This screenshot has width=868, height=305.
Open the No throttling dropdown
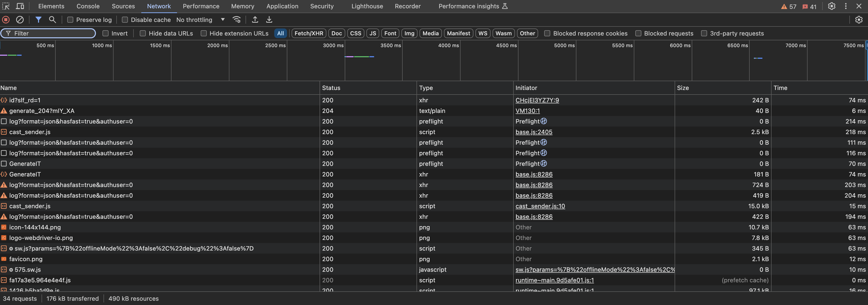click(x=200, y=20)
